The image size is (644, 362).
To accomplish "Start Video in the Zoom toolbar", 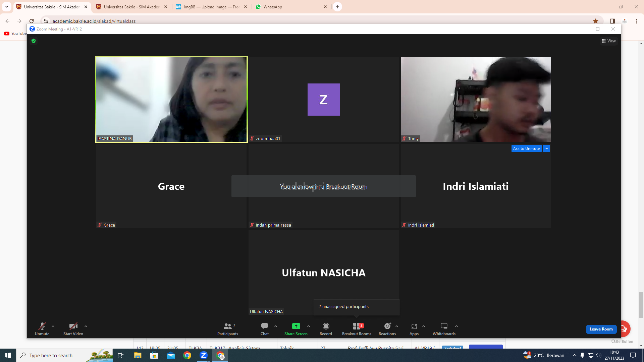I will (x=73, y=329).
